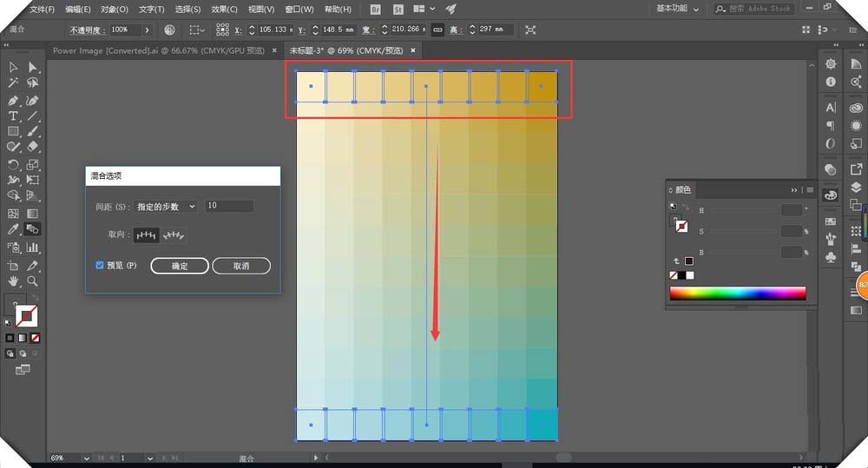Viewport: 868px width, 468px height.
Task: Select the Pen tool
Action: [13, 101]
